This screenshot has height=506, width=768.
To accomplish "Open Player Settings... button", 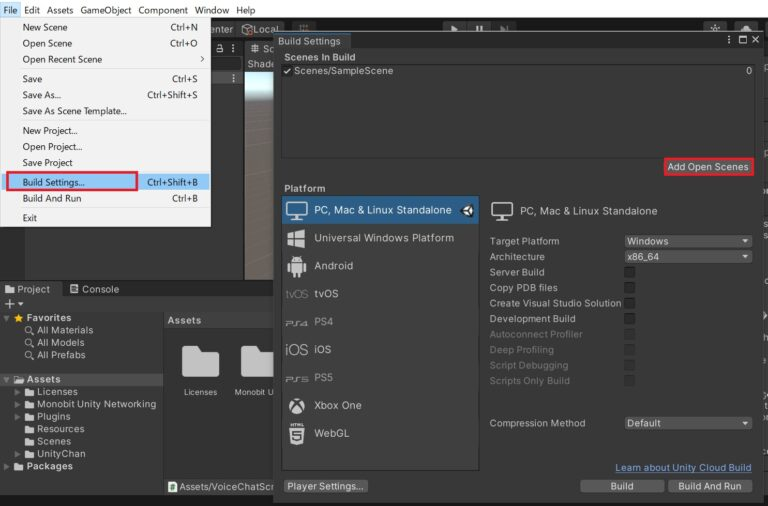I will point(325,486).
